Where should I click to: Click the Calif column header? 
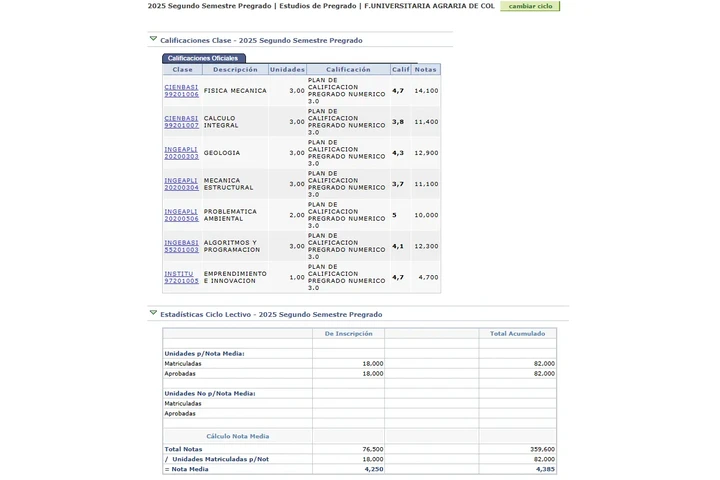(x=400, y=70)
